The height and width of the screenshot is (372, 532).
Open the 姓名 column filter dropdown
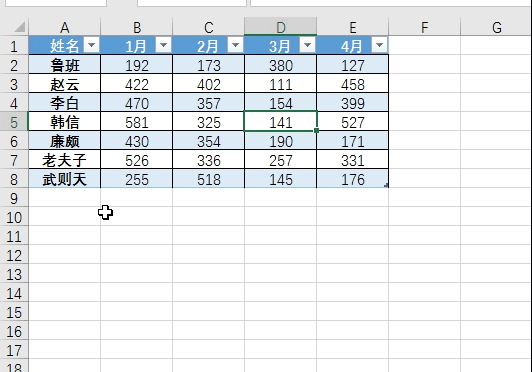click(x=92, y=45)
